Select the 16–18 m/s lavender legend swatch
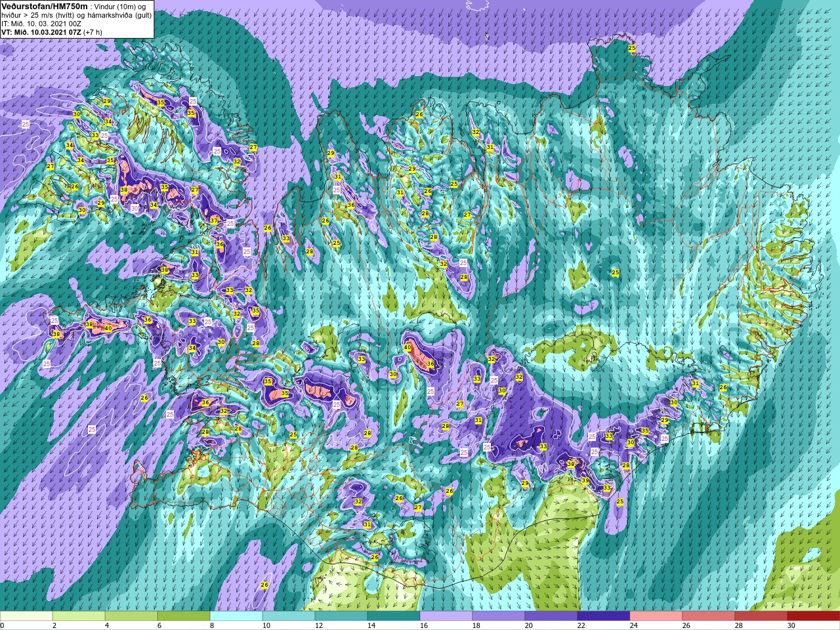 (446, 616)
